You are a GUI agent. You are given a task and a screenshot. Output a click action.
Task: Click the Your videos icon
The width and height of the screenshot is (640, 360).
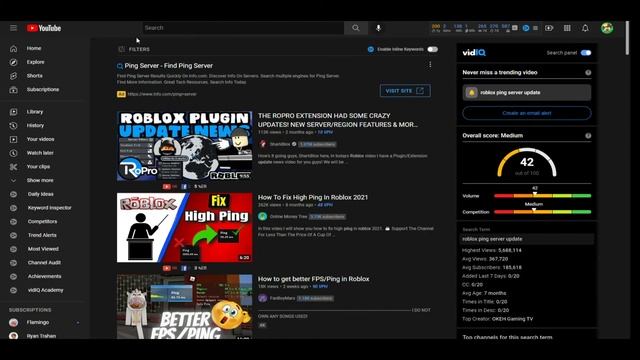[x=13, y=139]
